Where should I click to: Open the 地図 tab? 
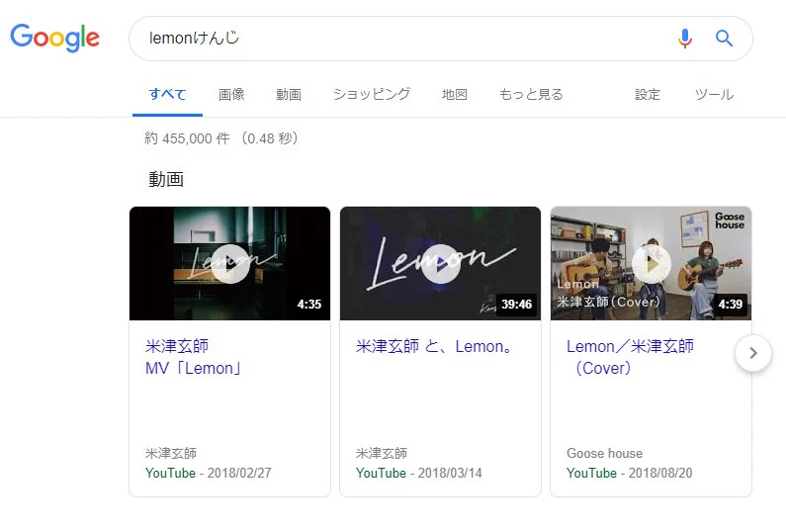(x=454, y=94)
